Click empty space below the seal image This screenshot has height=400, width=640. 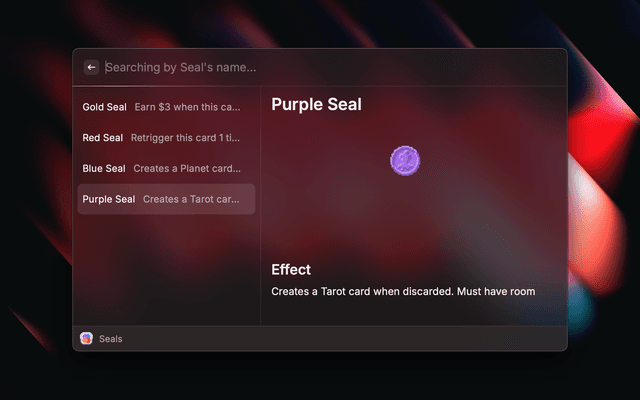pos(405,220)
